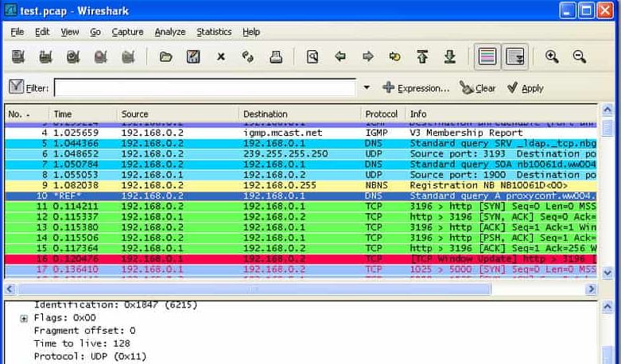The image size is (621, 364).
Task: Select packet 10 marked *REF*
Action: click(x=301, y=196)
